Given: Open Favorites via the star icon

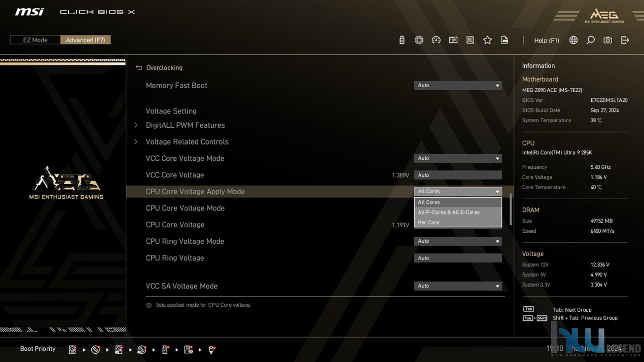Looking at the screenshot, I should click(487, 40).
